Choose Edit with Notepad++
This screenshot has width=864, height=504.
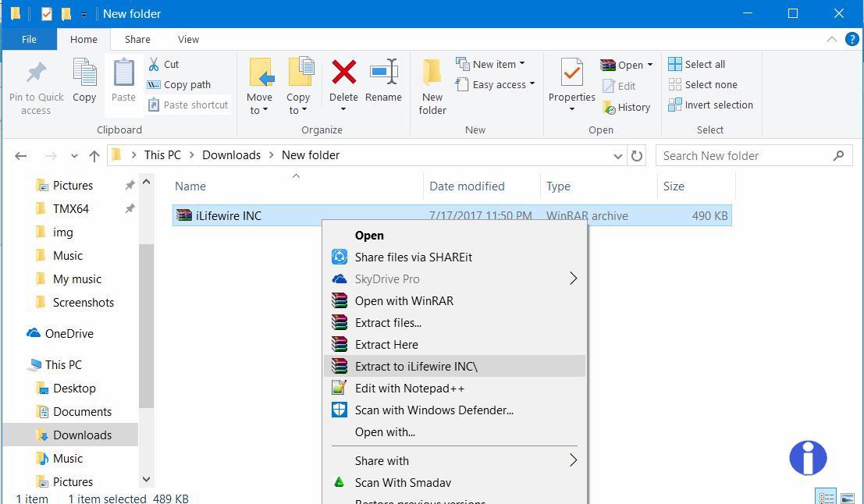[455, 389]
